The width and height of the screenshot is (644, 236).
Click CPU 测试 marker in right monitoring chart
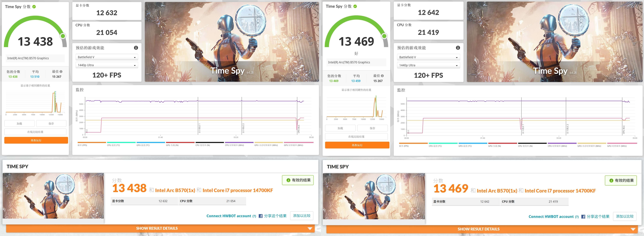[624, 129]
